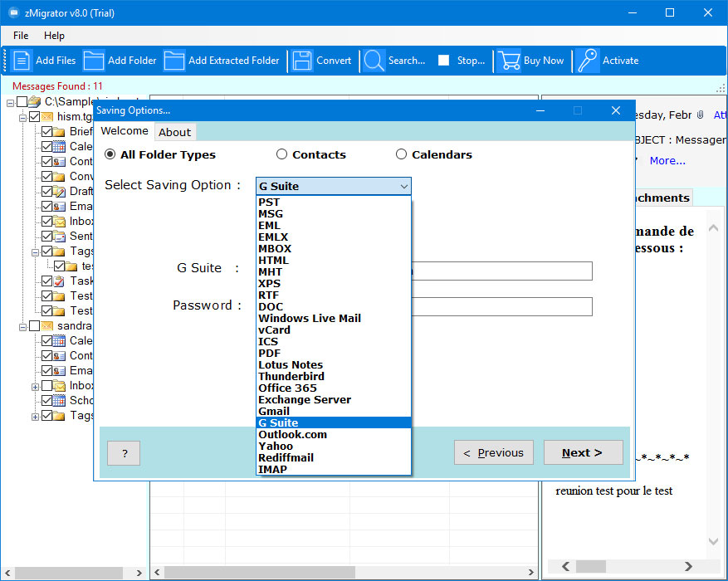Collapse the C:\Sample root tree node
This screenshot has height=581, width=728.
coord(10,103)
